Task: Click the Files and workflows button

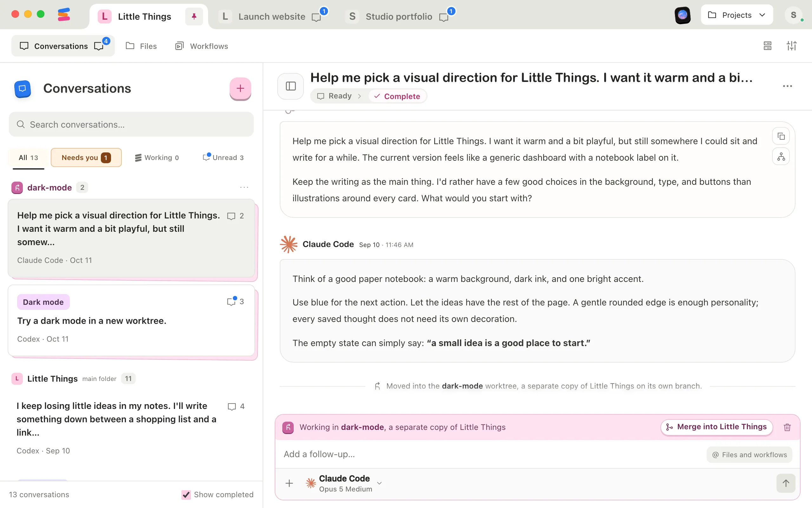Action: point(749,455)
